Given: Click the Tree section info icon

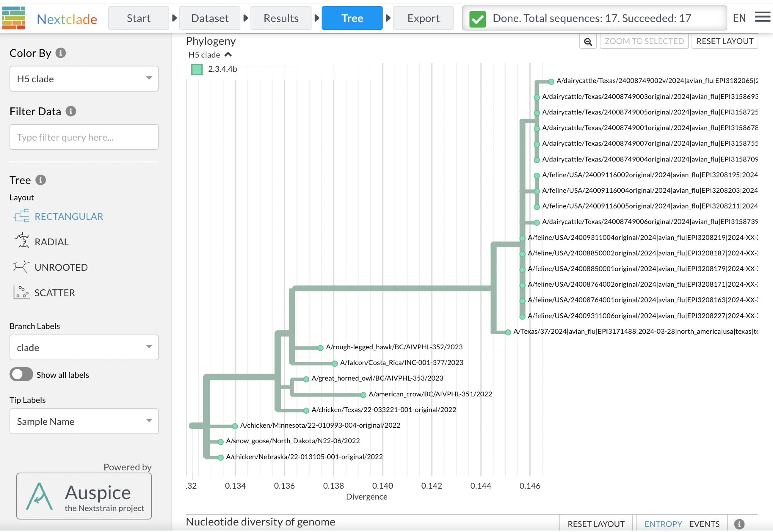Looking at the screenshot, I should coord(41,180).
